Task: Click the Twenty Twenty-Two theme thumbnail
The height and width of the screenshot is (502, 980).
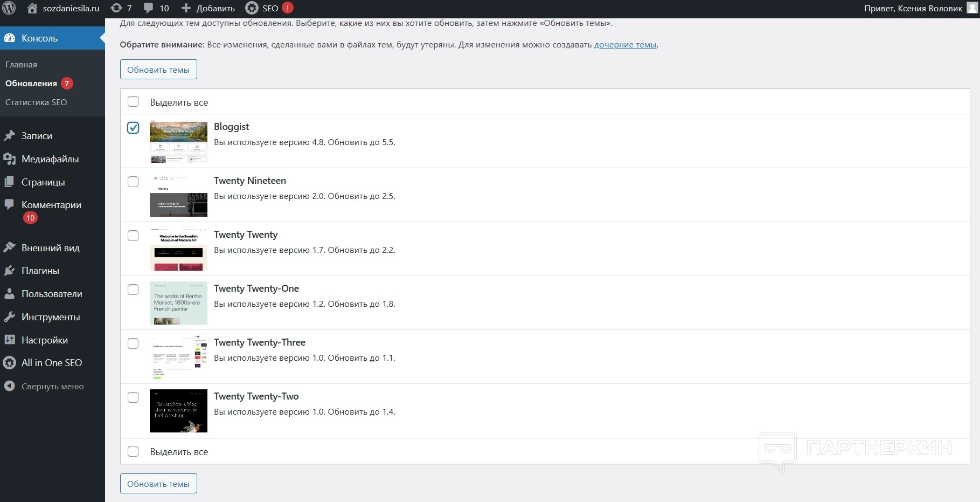Action: [x=178, y=411]
